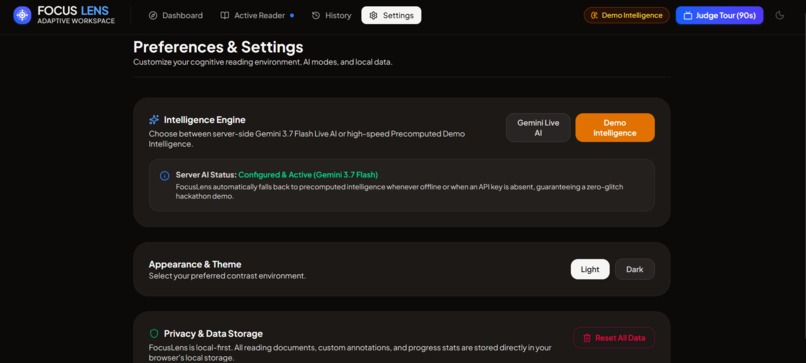Click the Appearance & Theme heading
This screenshot has width=806, height=363.
[x=195, y=264]
